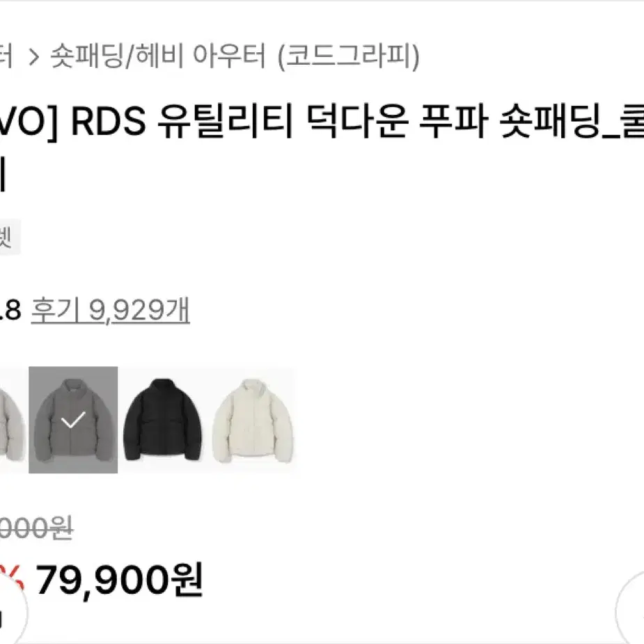This screenshot has height=644, width=644.
Task: Choose the partially visible light gray jacket
Action: click(x=13, y=420)
